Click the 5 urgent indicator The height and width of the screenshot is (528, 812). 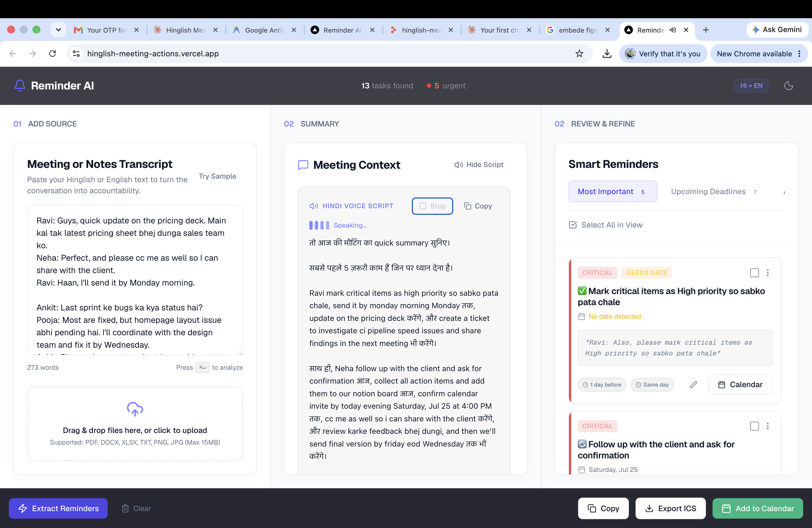446,86
